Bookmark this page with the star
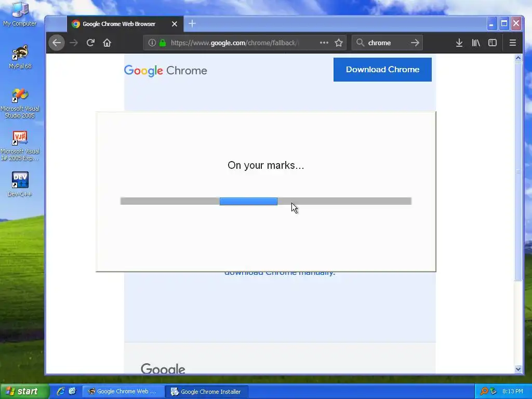The height and width of the screenshot is (399, 532). pyautogui.click(x=339, y=43)
